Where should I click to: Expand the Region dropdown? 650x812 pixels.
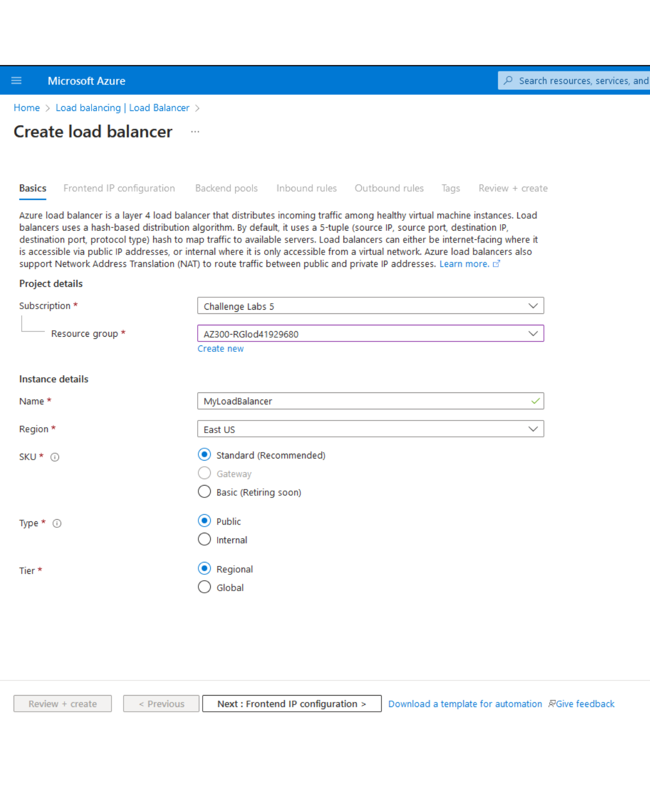click(x=370, y=429)
